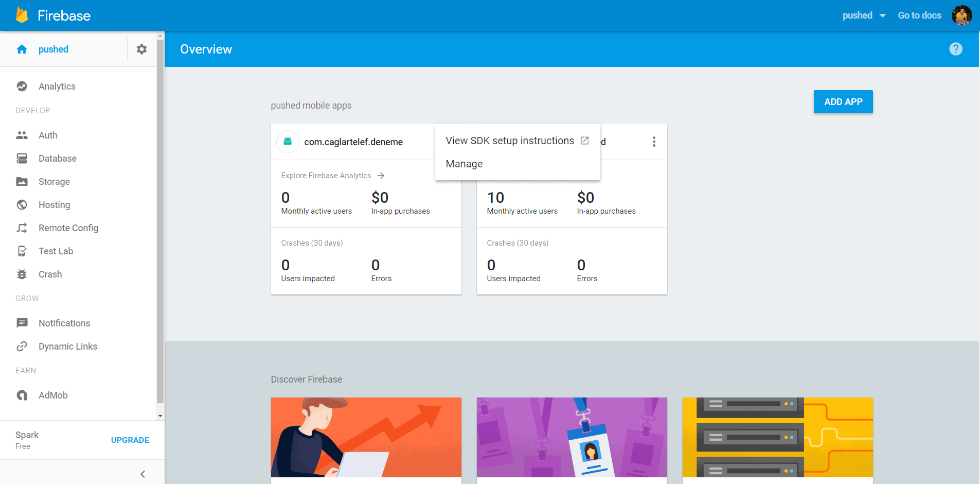Open Hosting from the sidebar
The height and width of the screenshot is (484, 980).
[54, 205]
